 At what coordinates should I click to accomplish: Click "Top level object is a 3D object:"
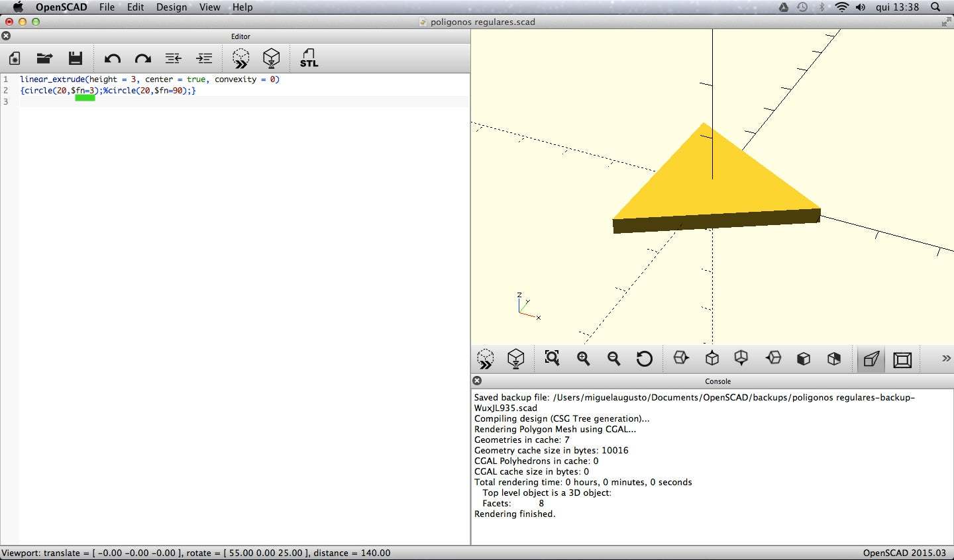click(x=547, y=493)
